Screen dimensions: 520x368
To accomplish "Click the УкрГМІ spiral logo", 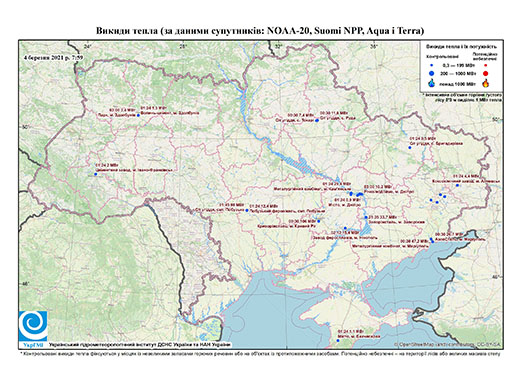I will [x=33, y=326].
